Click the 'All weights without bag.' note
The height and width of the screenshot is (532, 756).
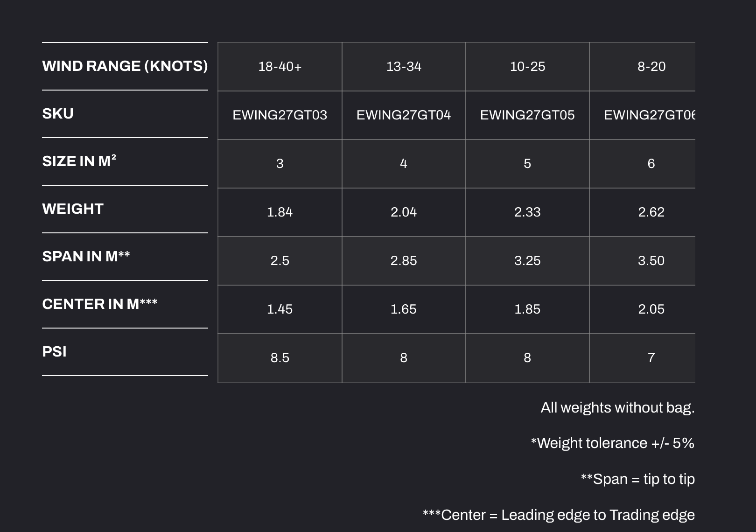pyautogui.click(x=617, y=408)
